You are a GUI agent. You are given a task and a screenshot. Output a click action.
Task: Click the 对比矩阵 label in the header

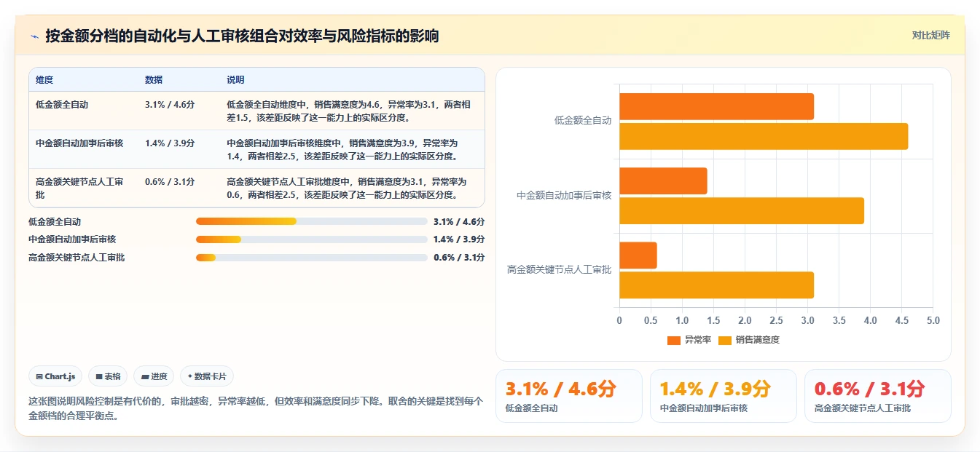pos(930,35)
